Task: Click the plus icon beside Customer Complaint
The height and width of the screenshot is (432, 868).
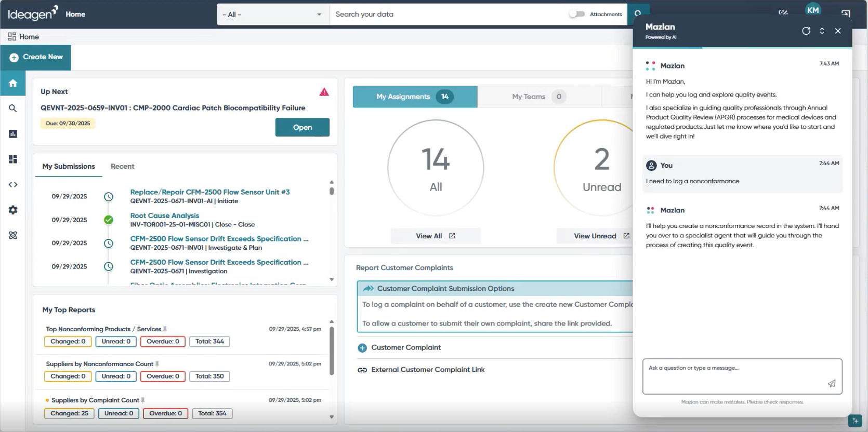Action: tap(362, 348)
